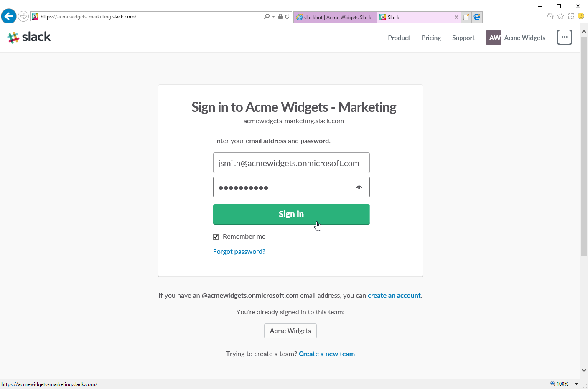
Task: Click the browser Back arrow button
Action: click(9, 16)
